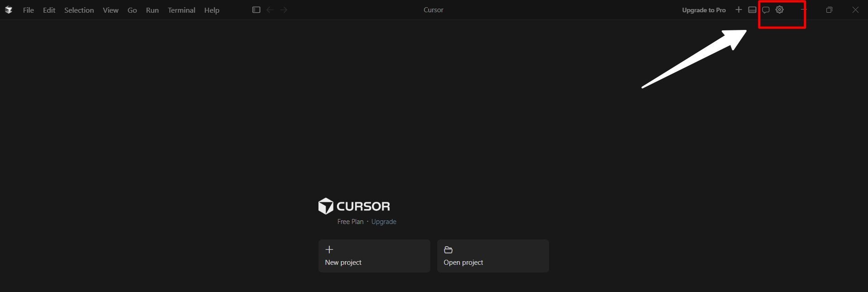The height and width of the screenshot is (292, 868).
Task: Start a New project
Action: coord(374,256)
